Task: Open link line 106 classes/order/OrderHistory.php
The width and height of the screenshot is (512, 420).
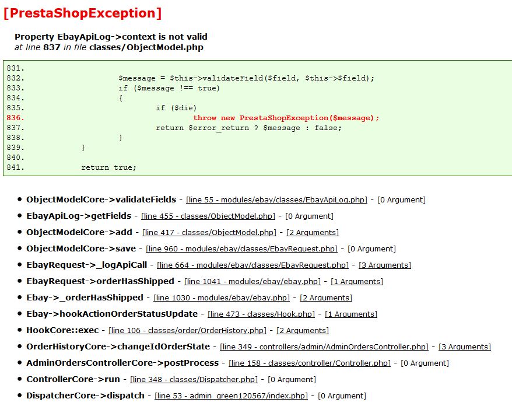Action: point(187,331)
